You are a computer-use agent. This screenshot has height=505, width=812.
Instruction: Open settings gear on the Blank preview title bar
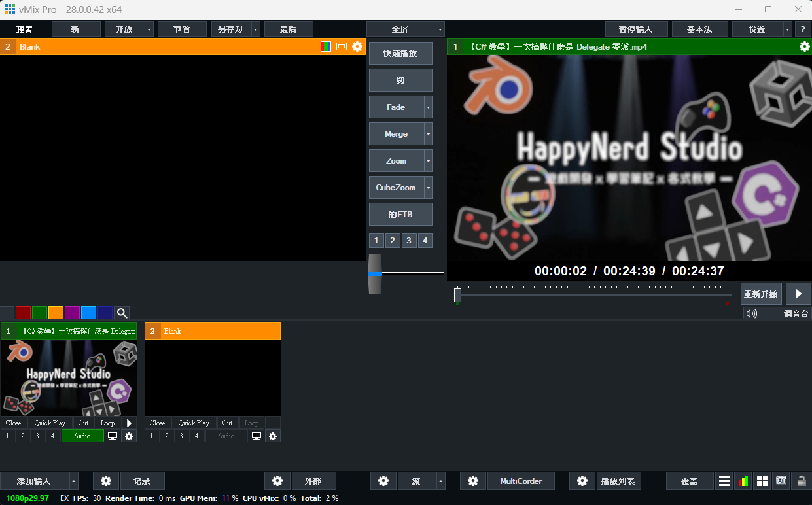pyautogui.click(x=357, y=46)
